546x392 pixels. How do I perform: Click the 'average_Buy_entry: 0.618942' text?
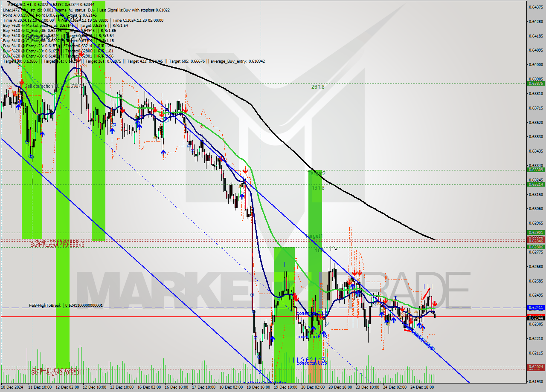[238, 61]
